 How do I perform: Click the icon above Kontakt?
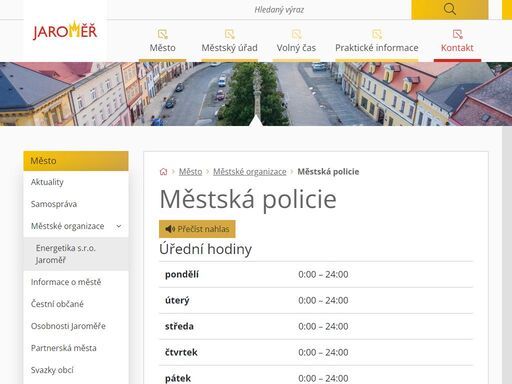tap(458, 34)
